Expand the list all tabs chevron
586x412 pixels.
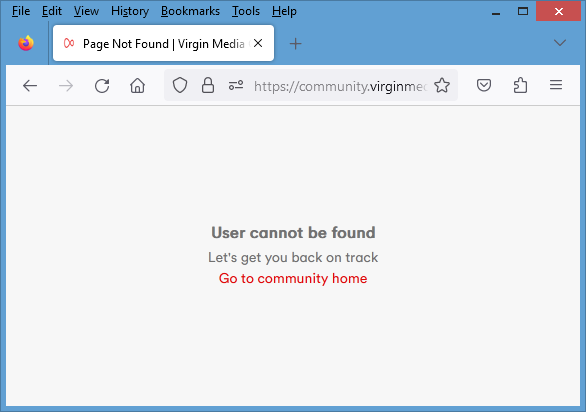point(559,43)
